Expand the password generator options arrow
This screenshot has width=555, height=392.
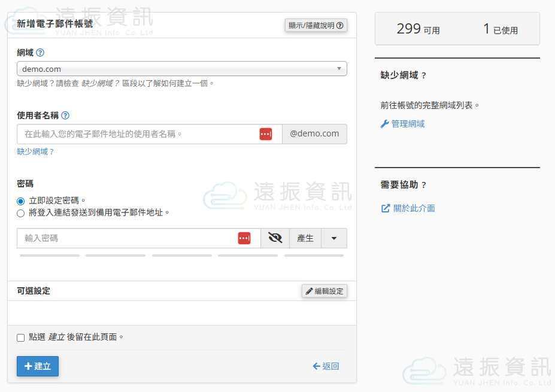334,238
